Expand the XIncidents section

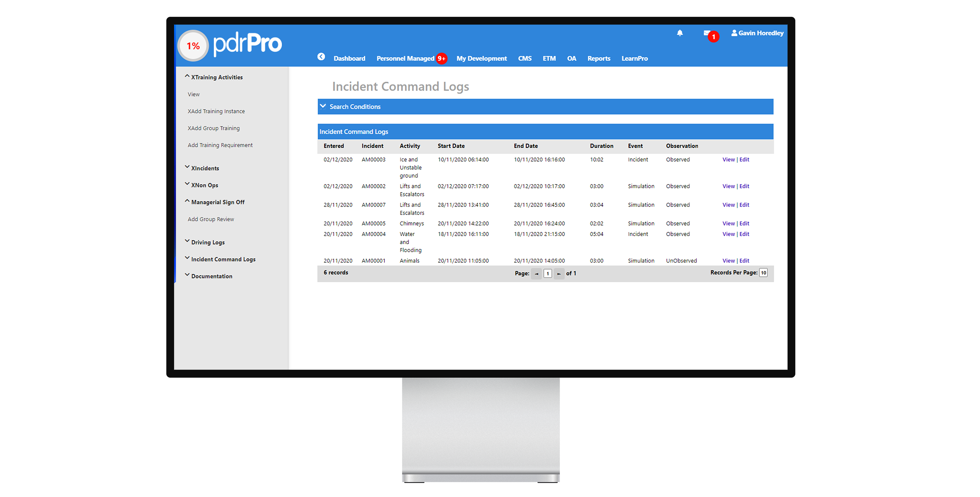click(x=202, y=168)
